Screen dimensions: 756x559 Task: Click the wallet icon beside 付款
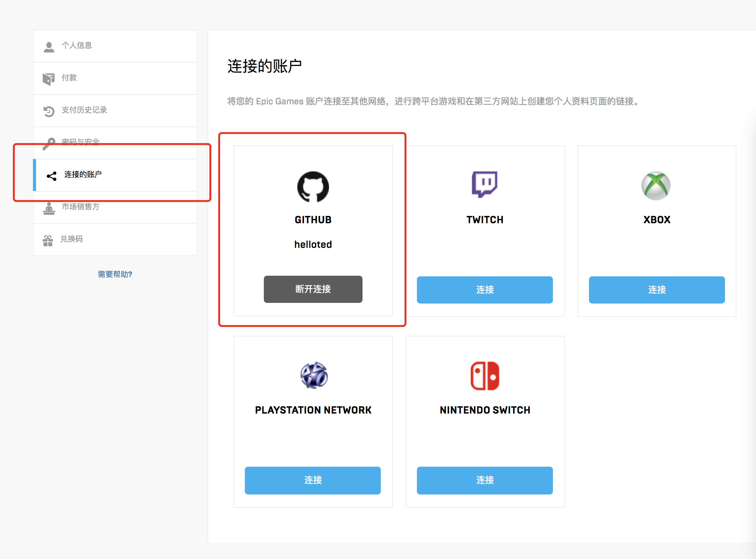[x=49, y=79]
